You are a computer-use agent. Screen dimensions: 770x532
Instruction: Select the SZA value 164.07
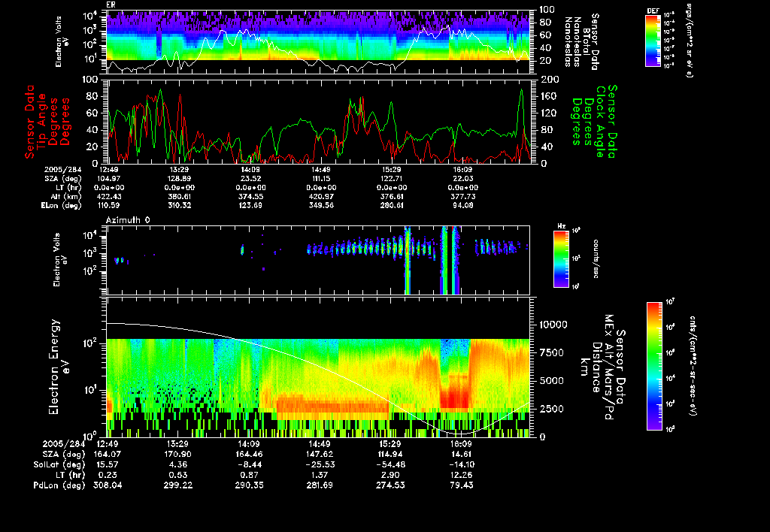pyautogui.click(x=108, y=454)
